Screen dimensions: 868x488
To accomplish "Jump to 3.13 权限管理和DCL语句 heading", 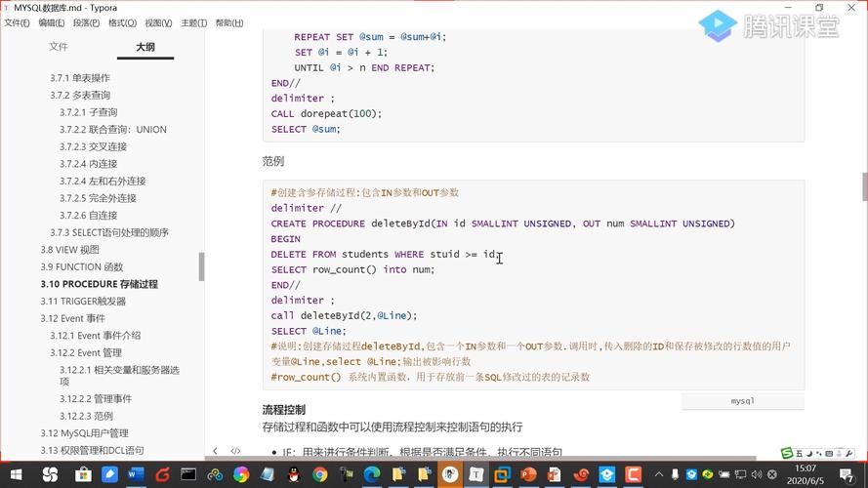I will tap(92, 450).
